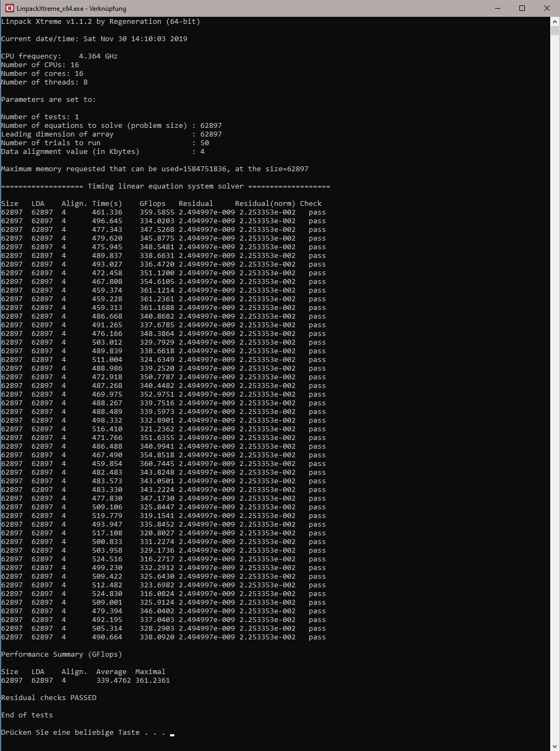Click time value '459.313'
This screenshot has width=560, height=751.
click(x=107, y=308)
